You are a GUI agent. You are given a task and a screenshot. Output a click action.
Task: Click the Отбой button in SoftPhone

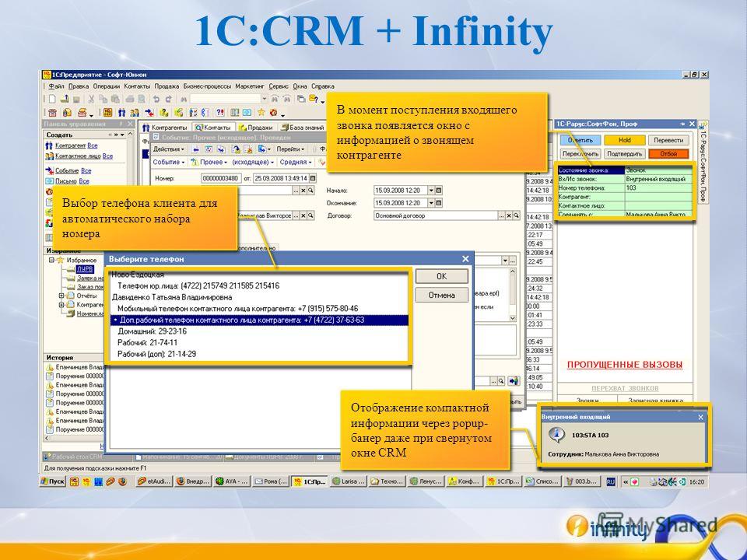[668, 154]
